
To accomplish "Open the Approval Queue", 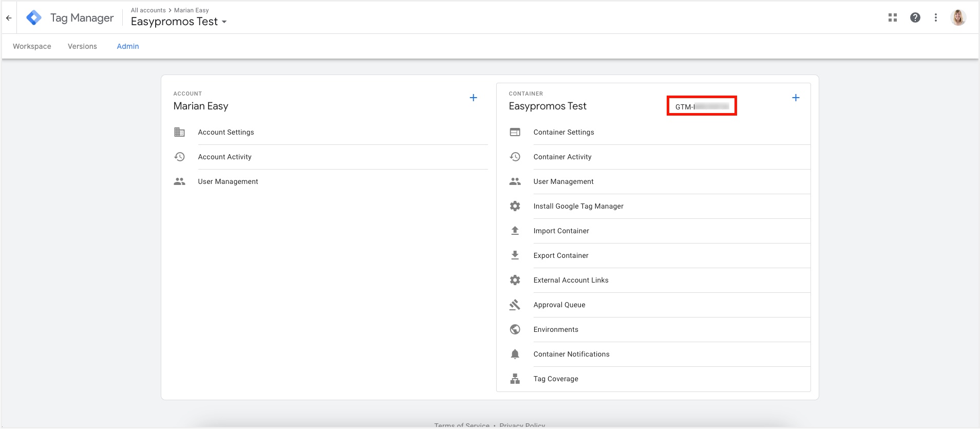I will 559,305.
